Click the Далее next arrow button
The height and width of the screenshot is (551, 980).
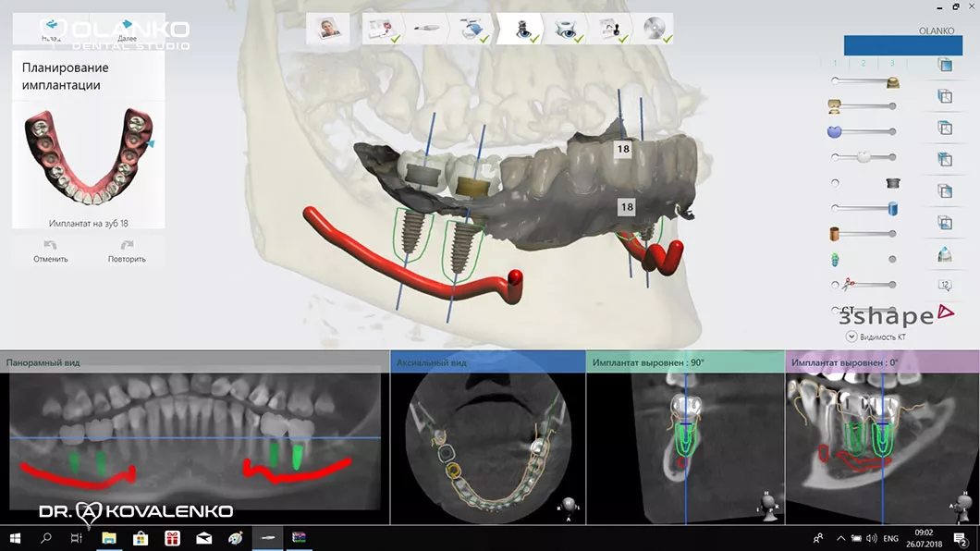[x=127, y=28]
